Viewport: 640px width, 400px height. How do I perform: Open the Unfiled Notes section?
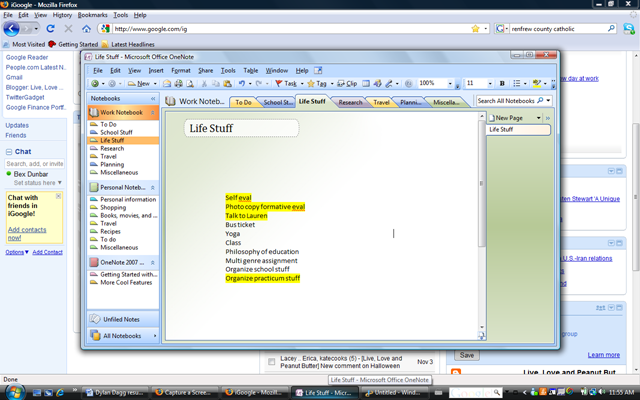pyautogui.click(x=123, y=319)
